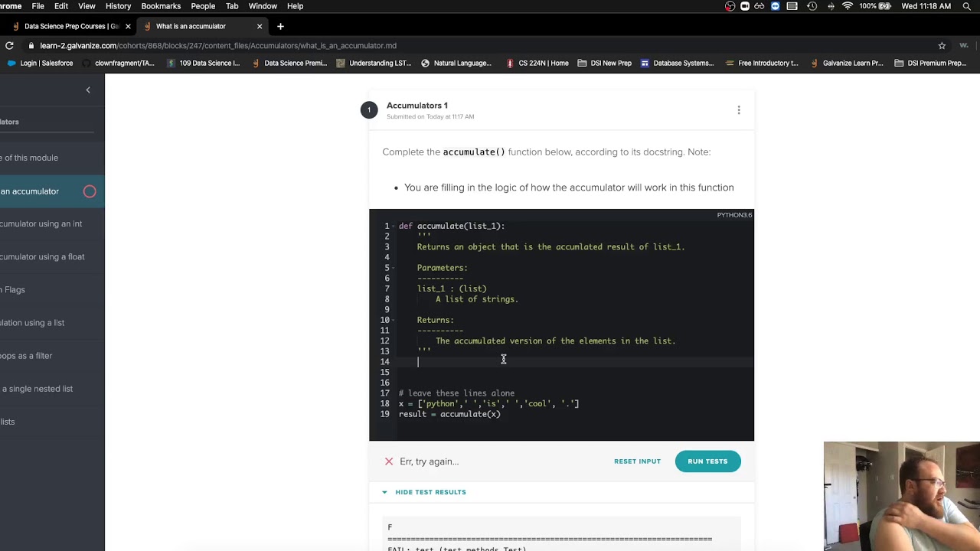Open the three-dot menu for Accumulators 1
The width and height of the screenshot is (980, 551).
tap(739, 110)
